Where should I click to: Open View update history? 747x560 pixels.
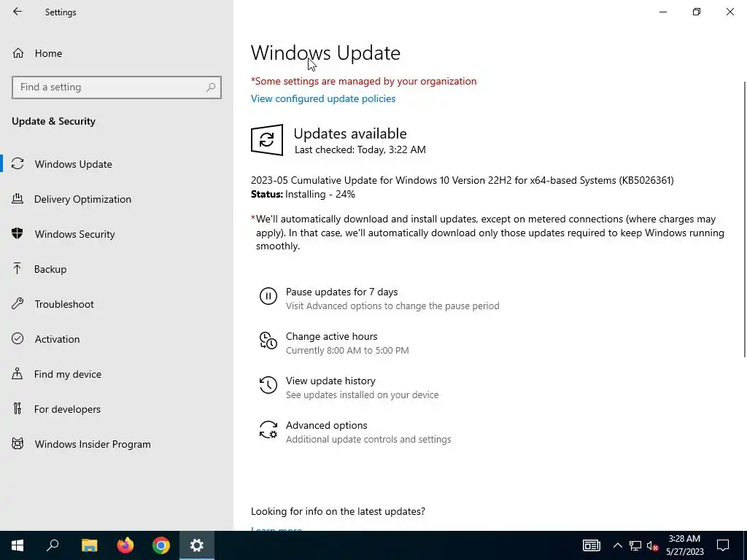[330, 381]
